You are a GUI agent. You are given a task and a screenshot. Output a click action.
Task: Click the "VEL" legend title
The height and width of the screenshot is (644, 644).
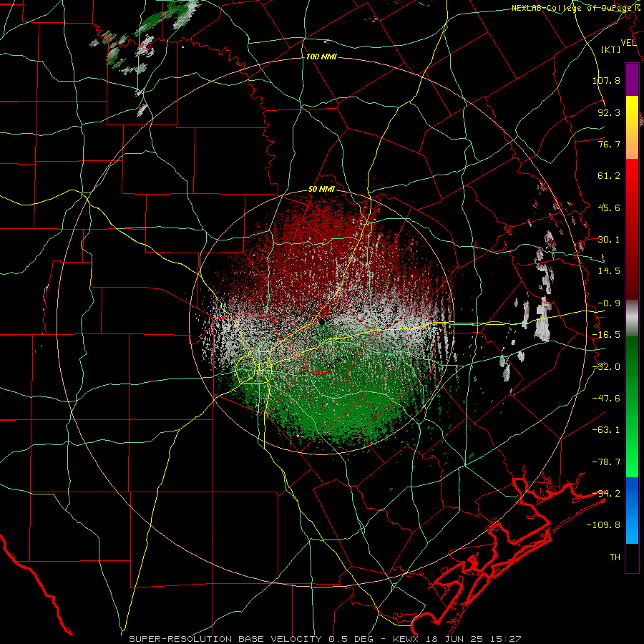point(628,43)
